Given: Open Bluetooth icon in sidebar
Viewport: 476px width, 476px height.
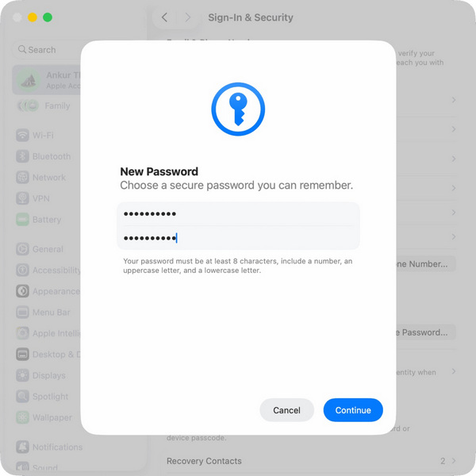Looking at the screenshot, I should pyautogui.click(x=22, y=156).
